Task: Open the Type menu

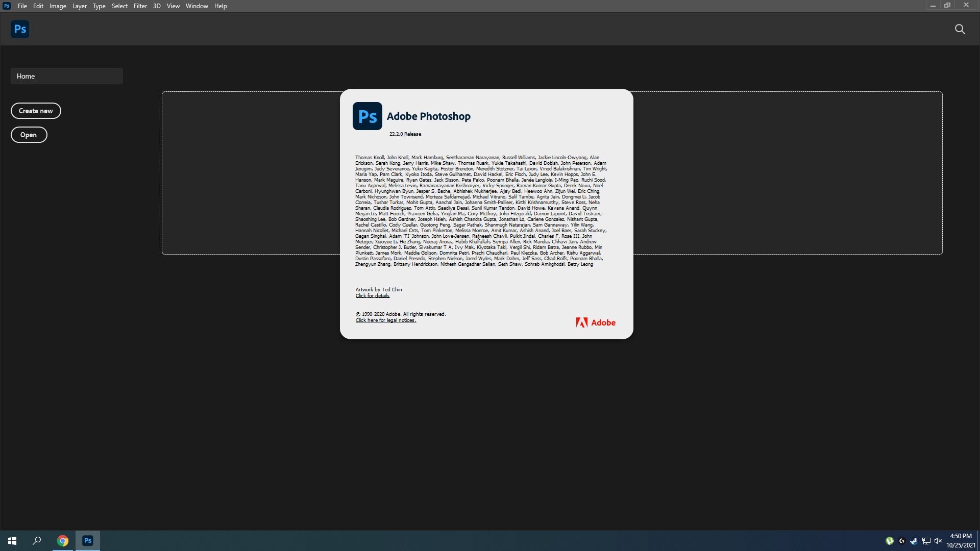Action: click(99, 6)
